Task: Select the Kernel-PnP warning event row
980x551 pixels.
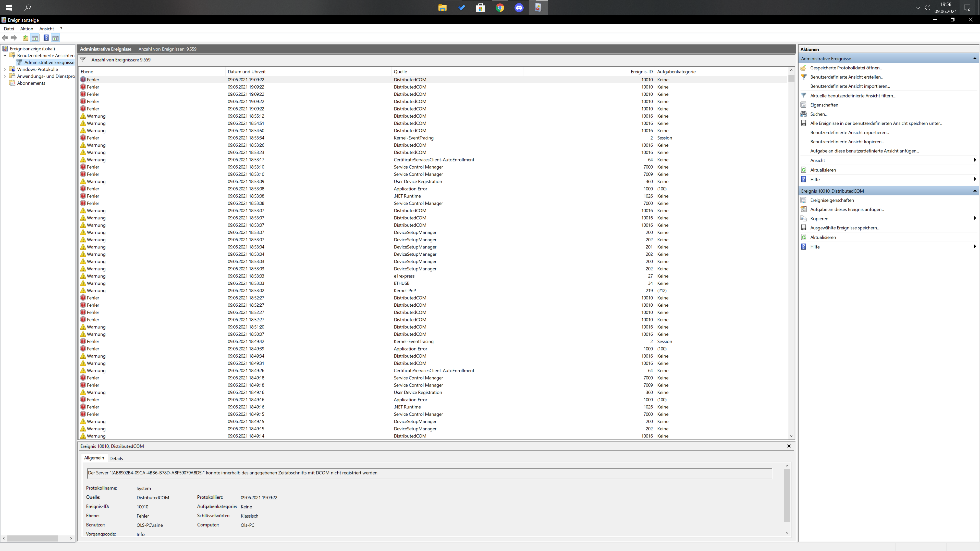Action: tap(405, 291)
